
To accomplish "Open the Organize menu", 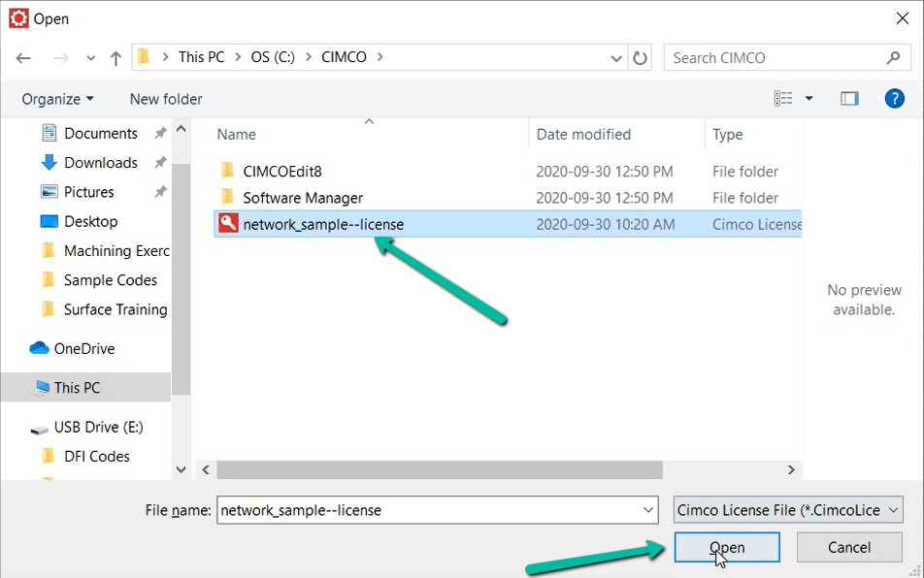I will [x=57, y=99].
